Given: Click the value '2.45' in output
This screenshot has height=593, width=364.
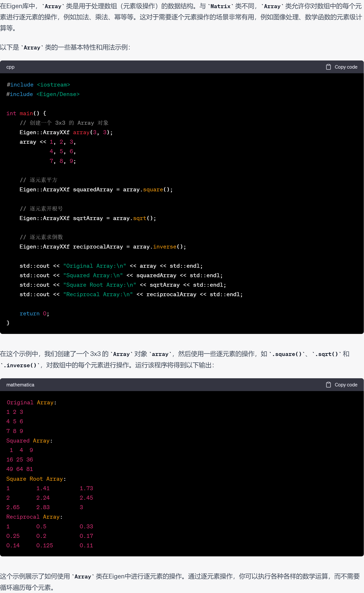Looking at the screenshot, I should tap(86, 498).
